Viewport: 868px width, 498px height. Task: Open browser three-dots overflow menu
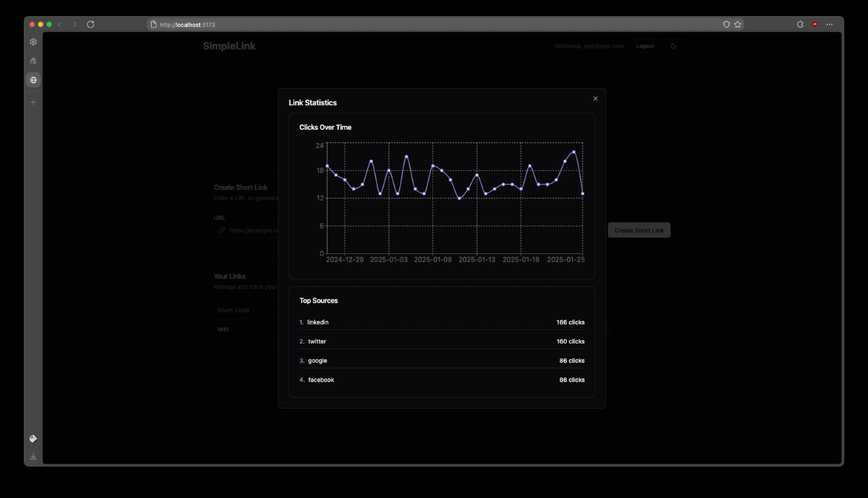[x=829, y=25]
